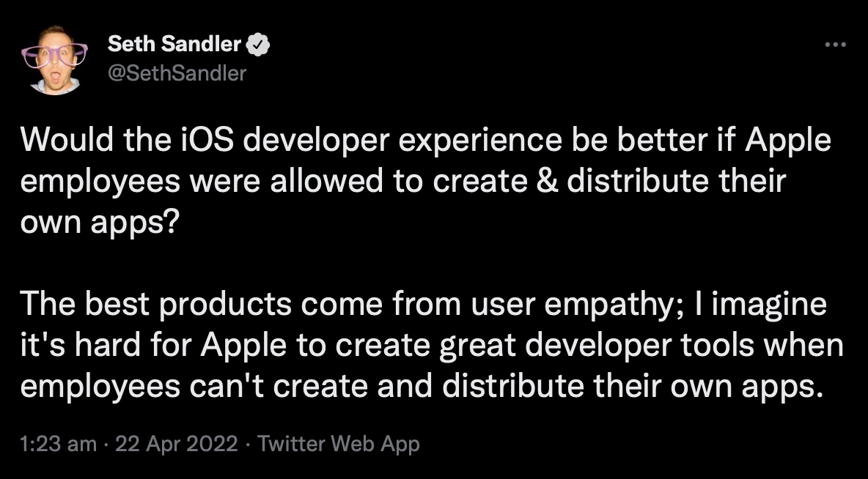Open the tweet options menu (three dots)
The width and height of the screenshot is (868, 479).
point(834,44)
